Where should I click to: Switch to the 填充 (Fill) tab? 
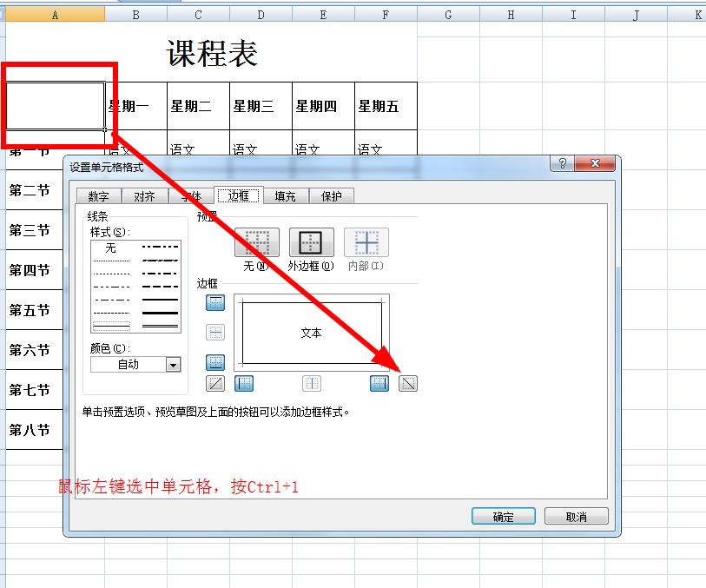click(x=286, y=196)
